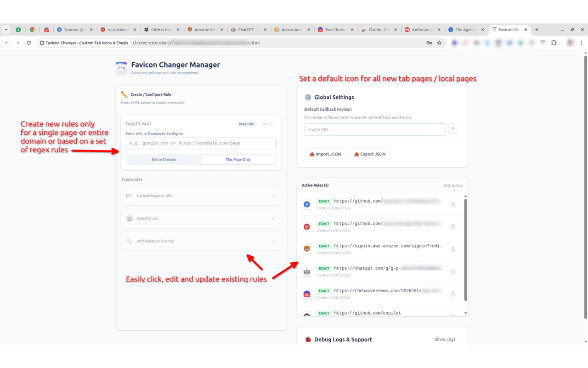Click the robot favicon of the chatgpt rule
Screen dimensions: 588x368
[x=307, y=272]
